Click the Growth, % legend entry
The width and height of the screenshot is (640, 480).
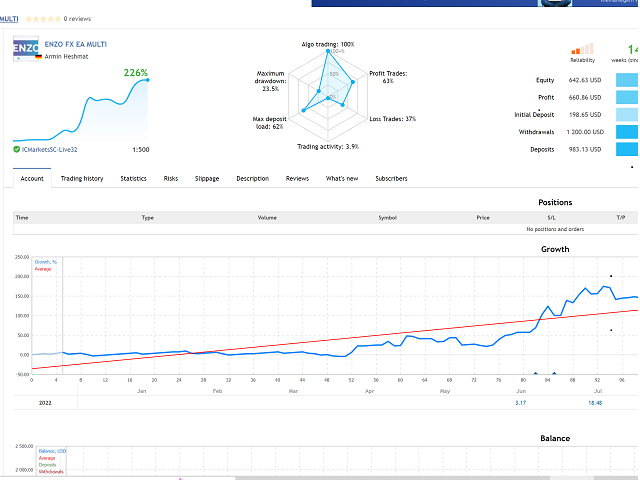pyautogui.click(x=46, y=262)
